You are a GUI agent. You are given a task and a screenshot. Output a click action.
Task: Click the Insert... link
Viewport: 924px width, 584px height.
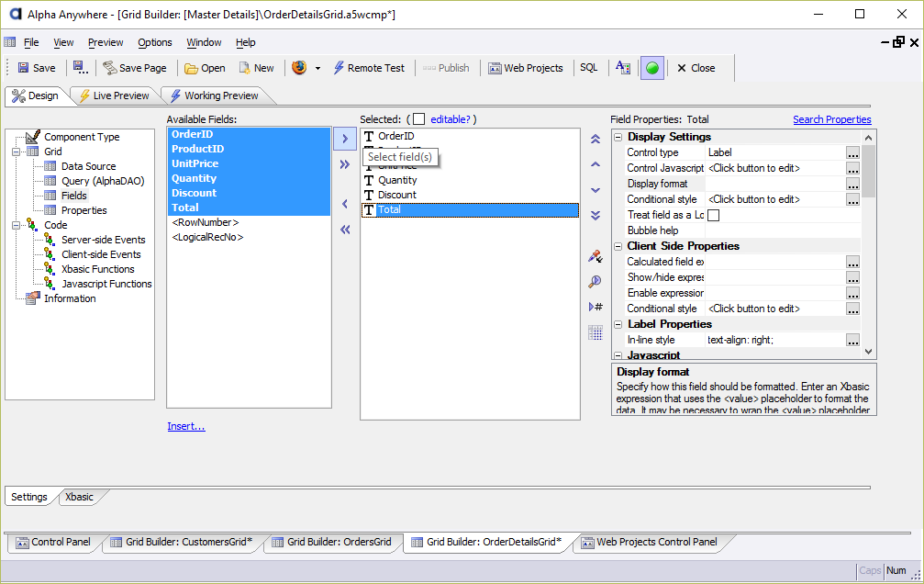pos(186,426)
